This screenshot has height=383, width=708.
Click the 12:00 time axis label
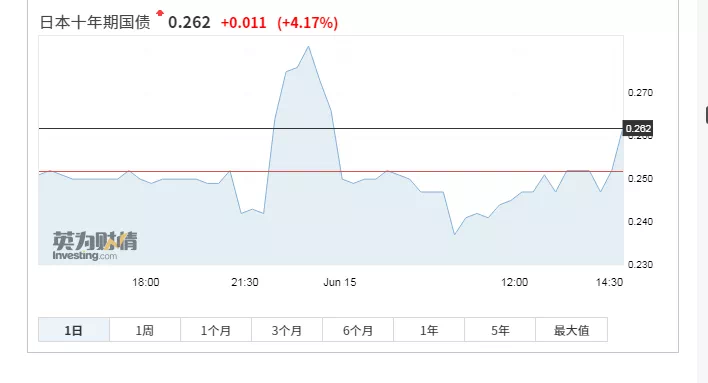514,282
